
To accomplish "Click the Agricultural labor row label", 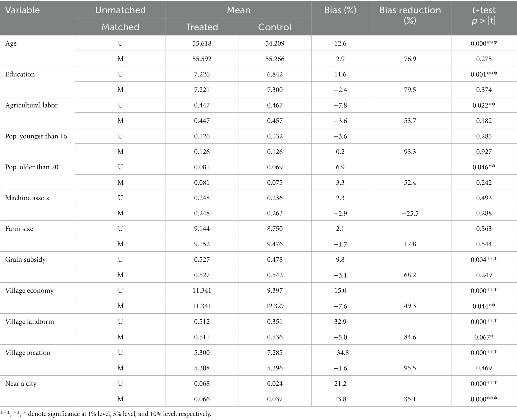I will click(31, 105).
